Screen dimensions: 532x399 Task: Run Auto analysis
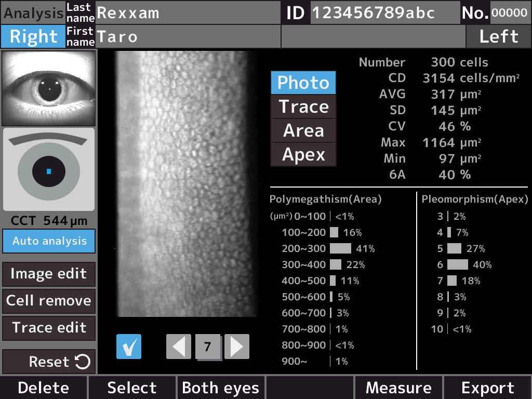[x=49, y=241]
